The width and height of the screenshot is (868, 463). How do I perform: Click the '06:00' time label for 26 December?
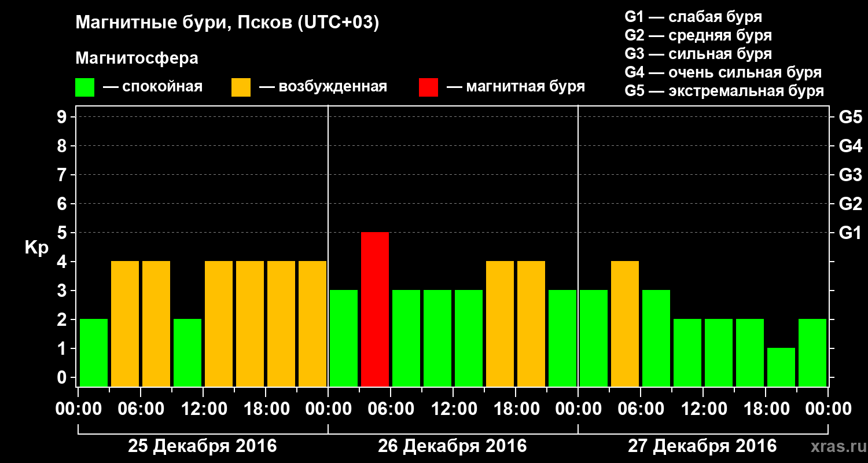click(x=391, y=409)
